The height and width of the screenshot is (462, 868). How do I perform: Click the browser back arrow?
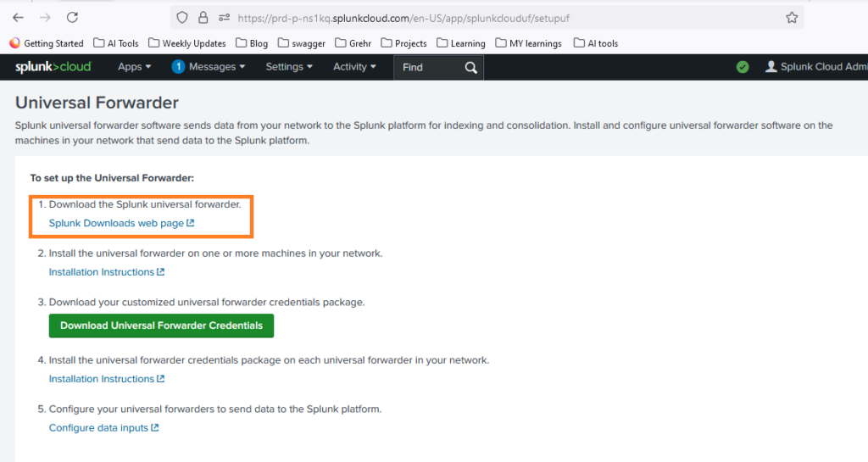coord(19,17)
